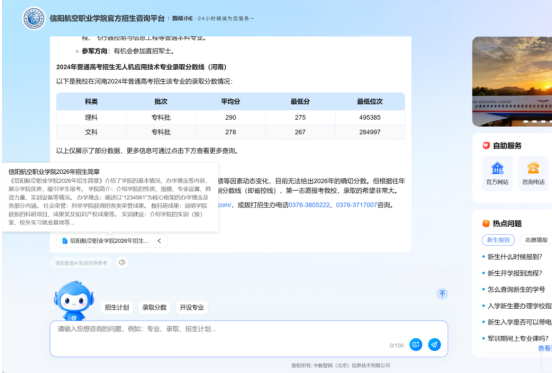Select the 志愿填报 tab in 热点问题
This screenshot has height=373, width=552.
pos(536,240)
